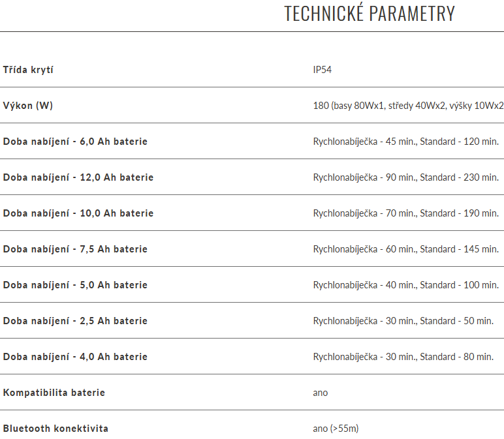
Task: Click the Standard - 80 min. value
Action: click(x=457, y=357)
